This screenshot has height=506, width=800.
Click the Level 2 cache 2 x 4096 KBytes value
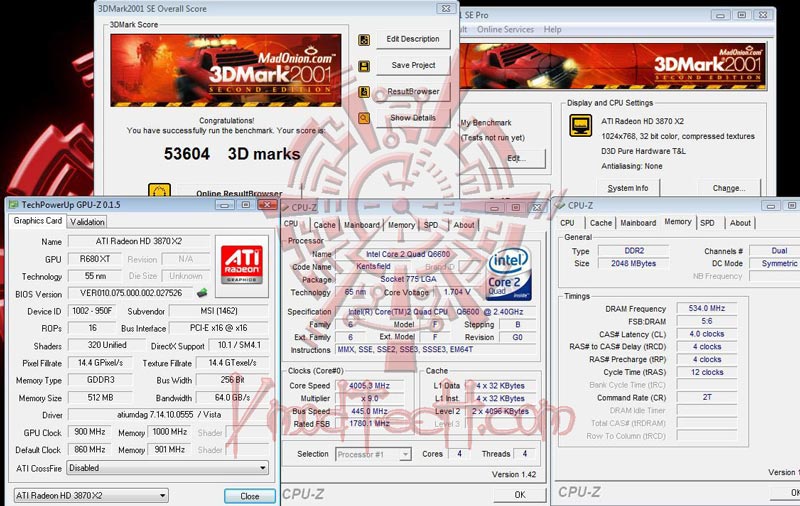[x=500, y=411]
